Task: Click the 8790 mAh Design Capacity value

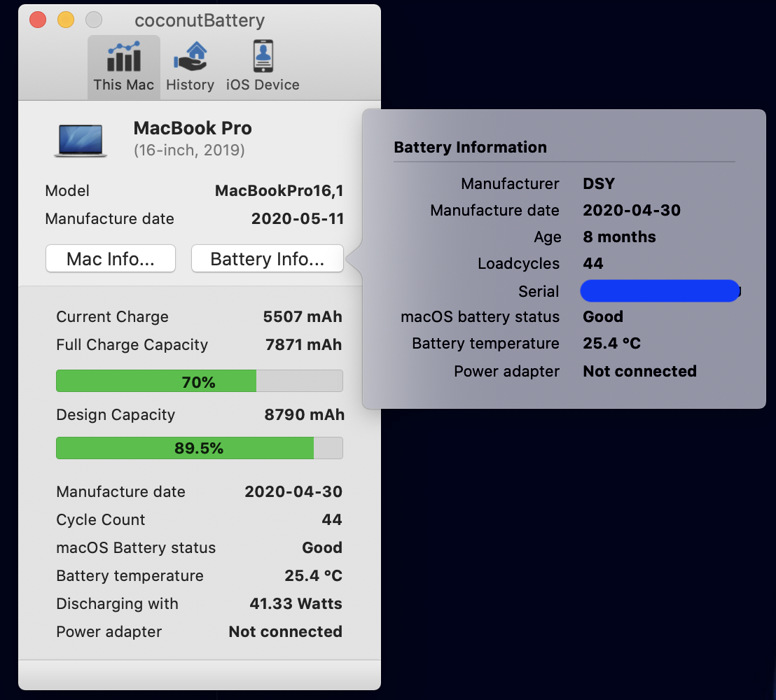Action: tap(304, 414)
